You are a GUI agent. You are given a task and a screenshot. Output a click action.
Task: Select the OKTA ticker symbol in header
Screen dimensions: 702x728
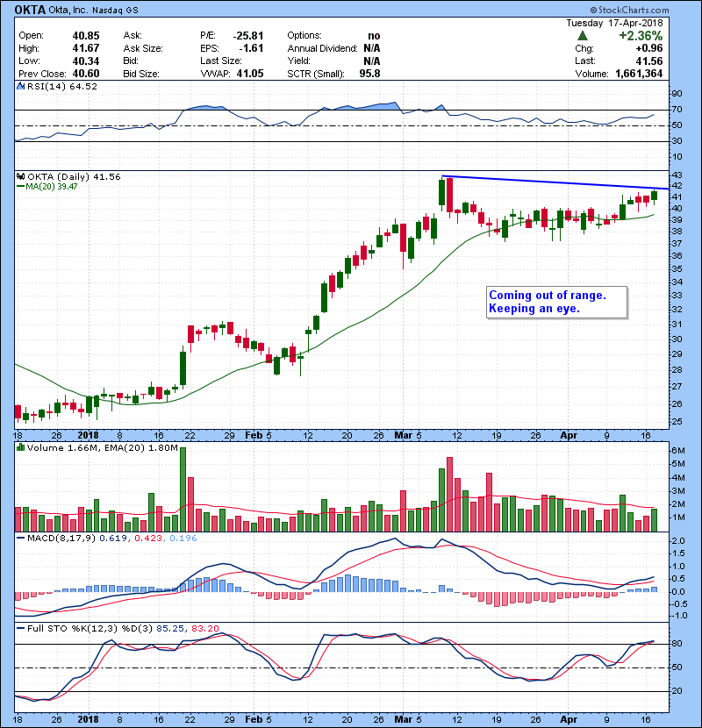point(30,10)
